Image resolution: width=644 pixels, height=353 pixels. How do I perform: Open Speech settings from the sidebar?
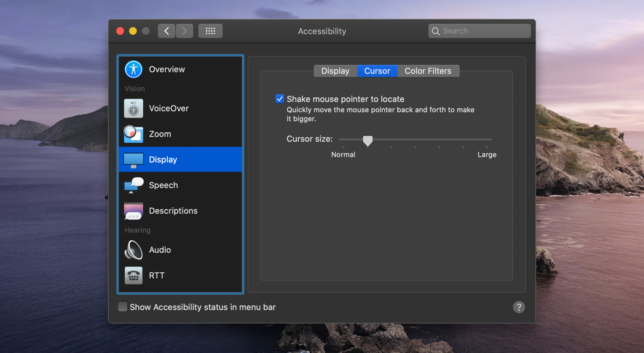[133, 185]
